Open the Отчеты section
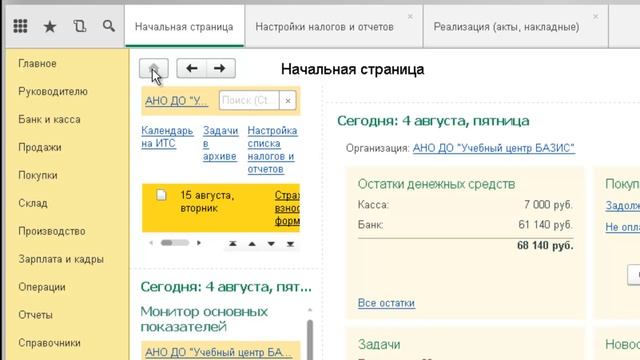Screen dimensions: 640x360 [35, 315]
